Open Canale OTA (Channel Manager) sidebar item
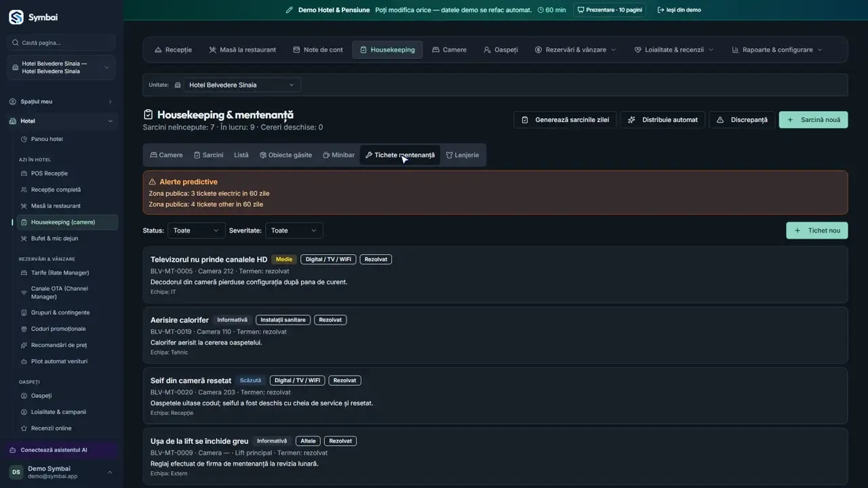This screenshot has height=488, width=868. tap(66, 293)
